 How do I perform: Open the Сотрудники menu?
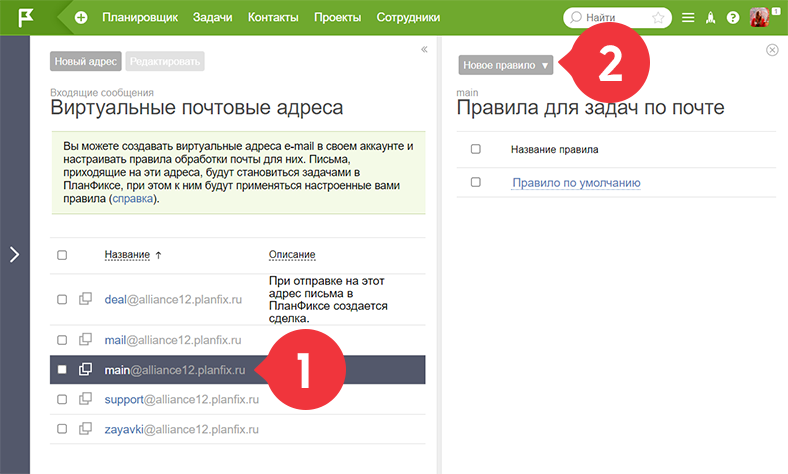pos(408,18)
